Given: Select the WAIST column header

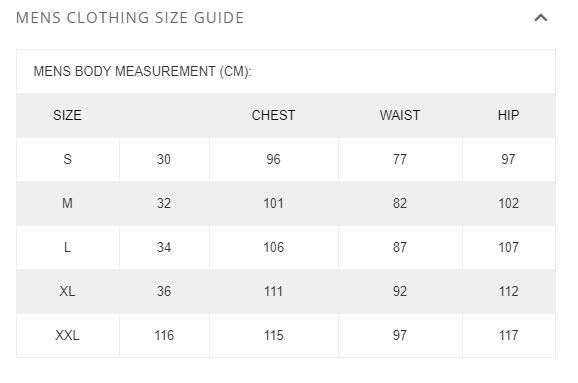Looking at the screenshot, I should [x=400, y=115].
